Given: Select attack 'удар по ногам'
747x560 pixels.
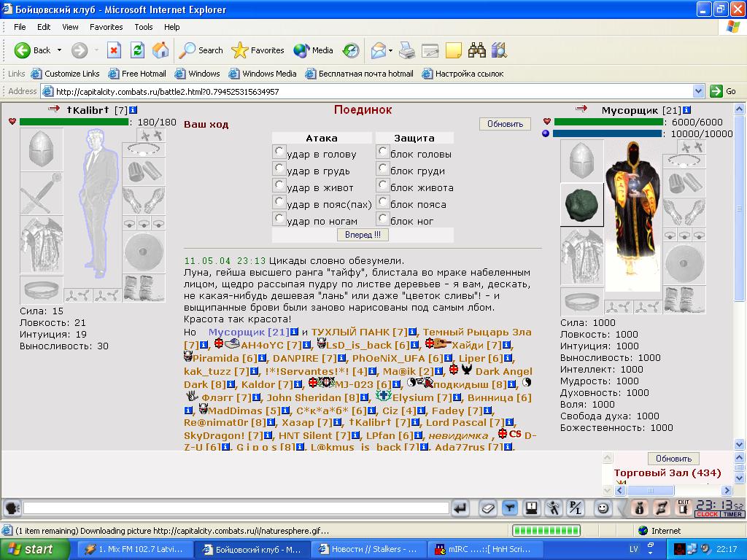Looking at the screenshot, I should (x=279, y=219).
